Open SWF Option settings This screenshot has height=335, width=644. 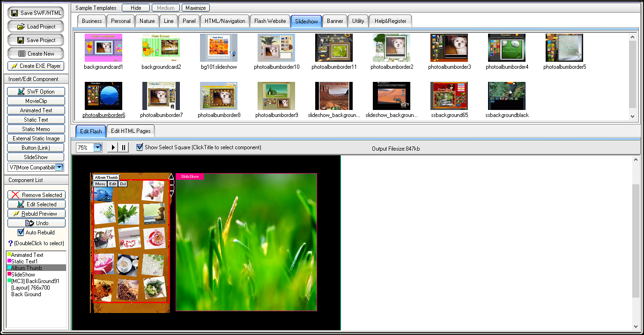pyautogui.click(x=36, y=92)
